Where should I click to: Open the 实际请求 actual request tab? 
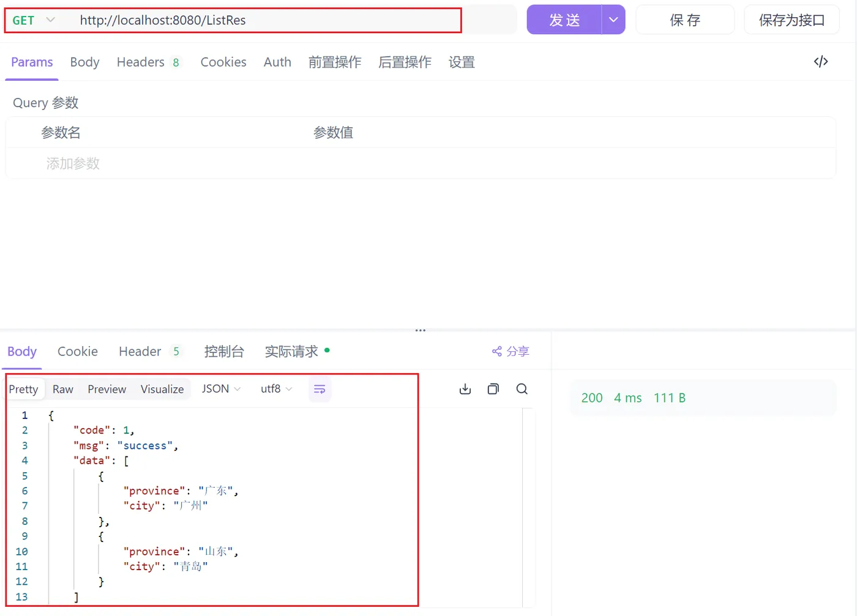[x=297, y=352]
